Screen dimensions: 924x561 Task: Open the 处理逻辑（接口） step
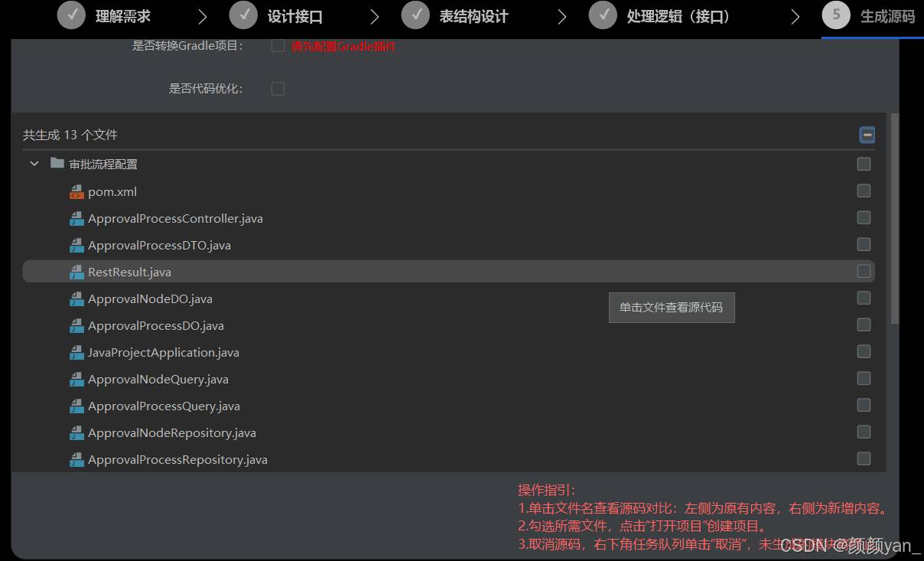(x=659, y=16)
